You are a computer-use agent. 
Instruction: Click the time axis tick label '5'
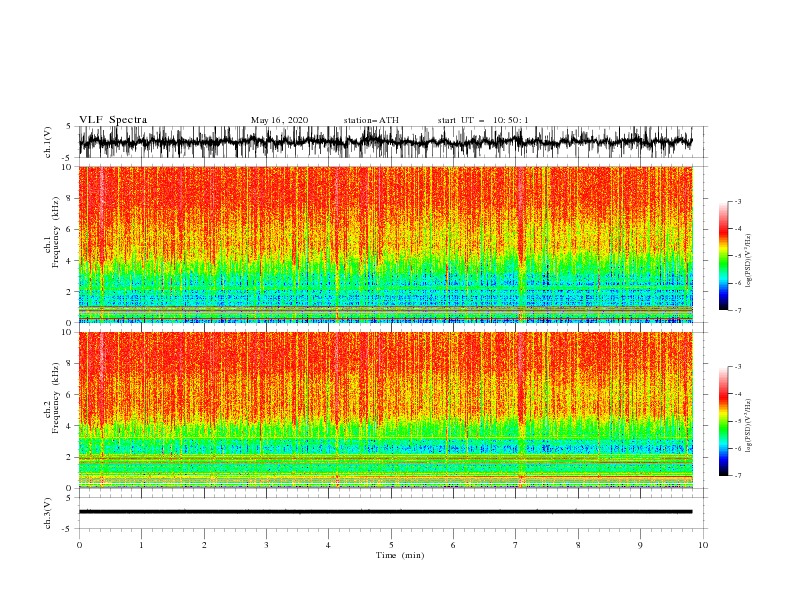pos(391,545)
